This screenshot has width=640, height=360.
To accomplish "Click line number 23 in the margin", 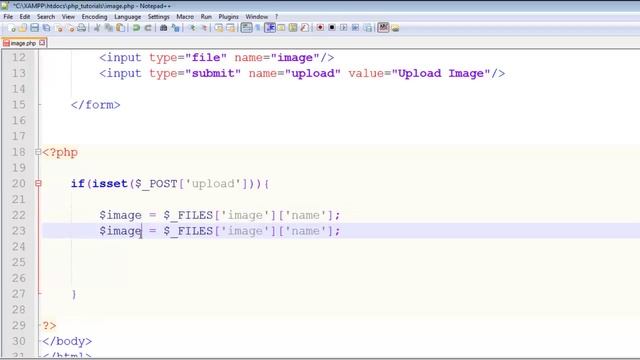I will 18,231.
